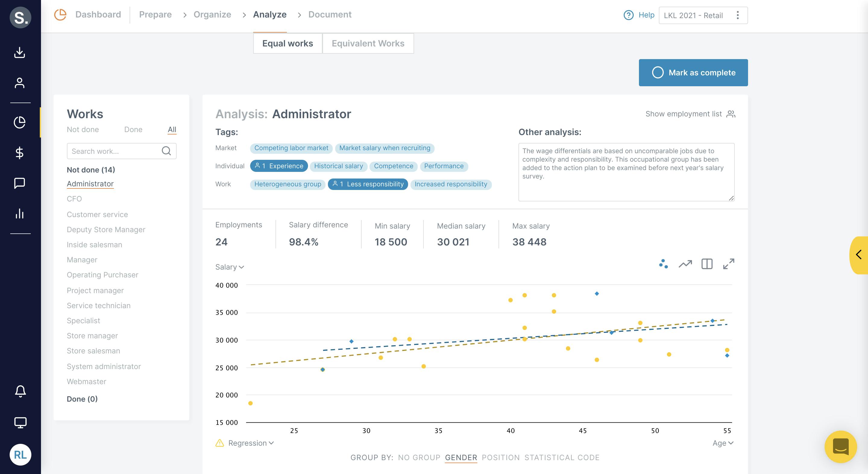Toggle the Experience individual tag

point(279,166)
